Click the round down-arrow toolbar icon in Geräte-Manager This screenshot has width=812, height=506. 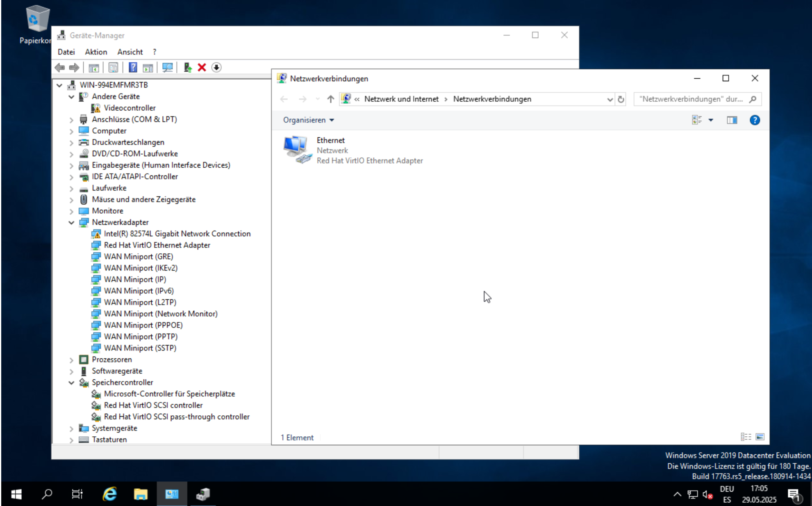(216, 68)
